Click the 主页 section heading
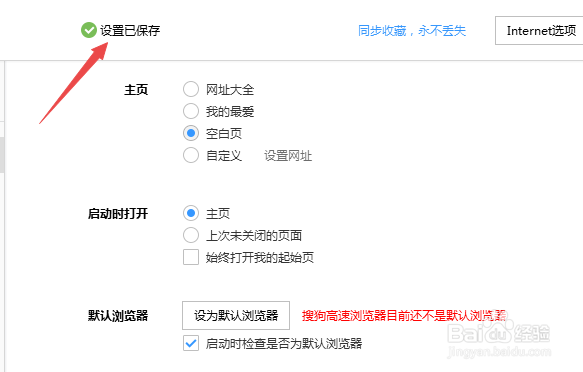 point(136,90)
